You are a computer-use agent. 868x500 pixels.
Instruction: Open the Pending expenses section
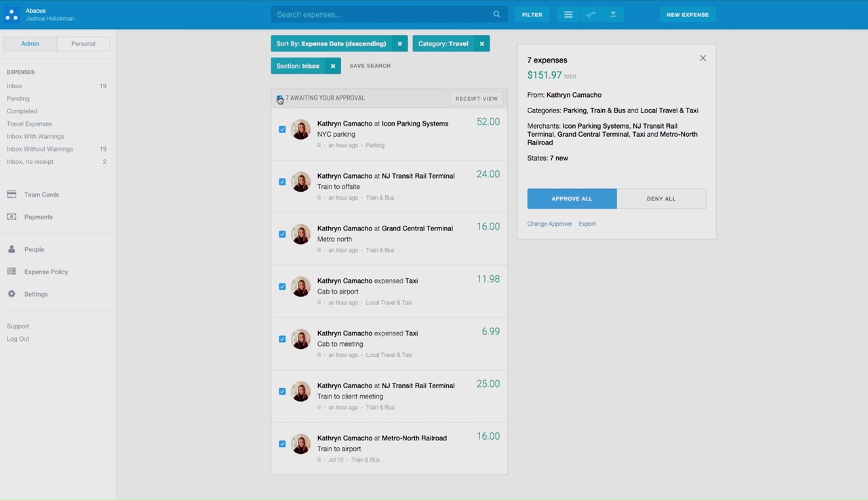point(18,99)
